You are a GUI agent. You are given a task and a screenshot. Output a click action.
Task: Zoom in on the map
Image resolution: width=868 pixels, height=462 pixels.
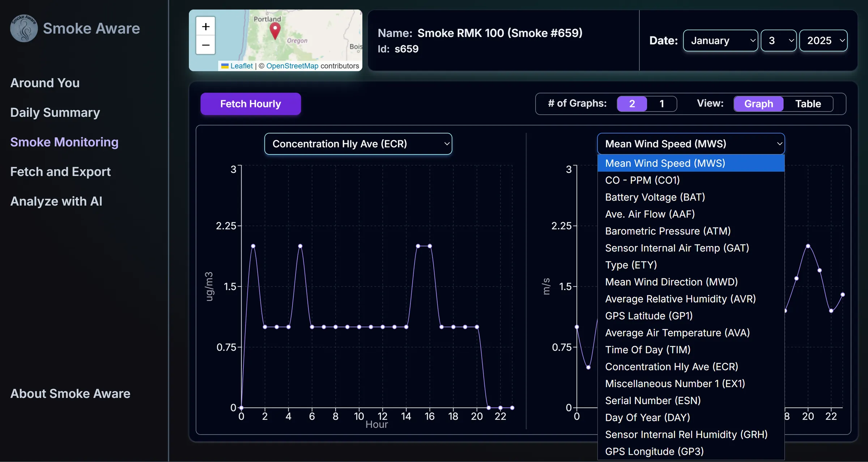click(206, 26)
